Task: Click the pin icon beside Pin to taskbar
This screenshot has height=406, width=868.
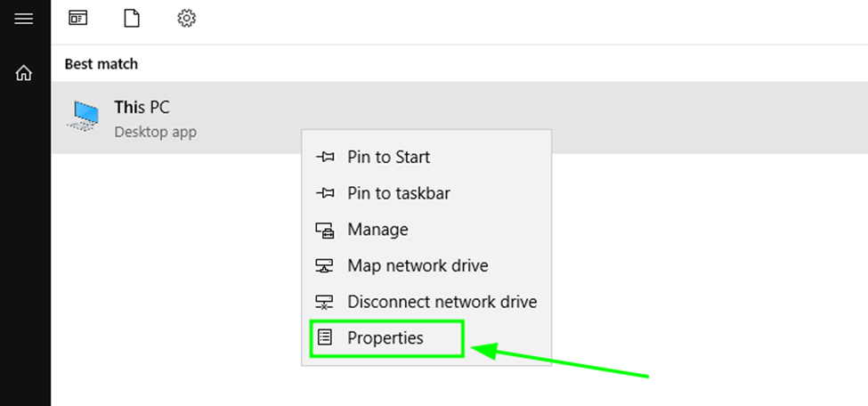Action: click(325, 193)
